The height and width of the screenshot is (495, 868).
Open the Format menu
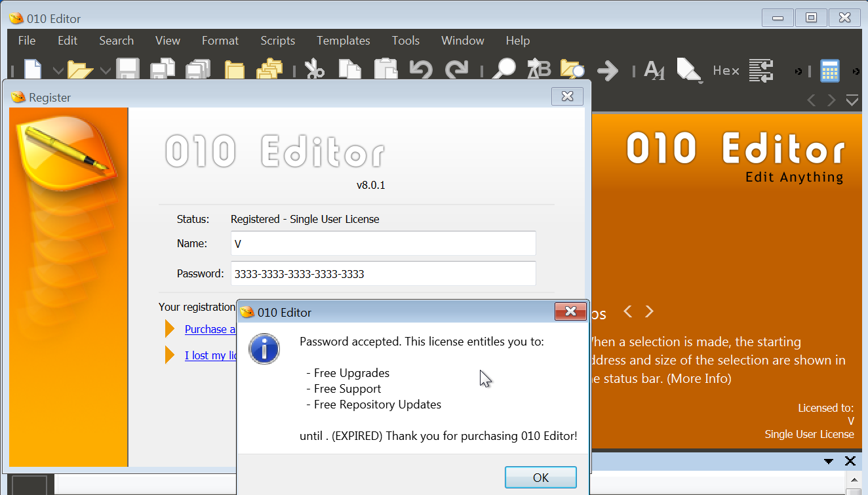(220, 41)
